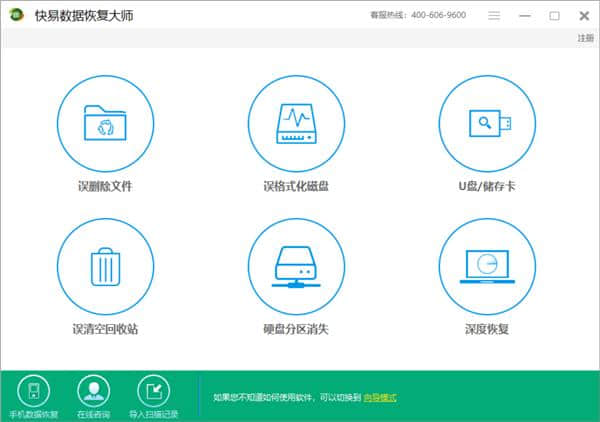Image resolution: width=600 pixels, height=422 pixels.
Task: Click the 在线咨询 person icon
Action: tap(93, 391)
